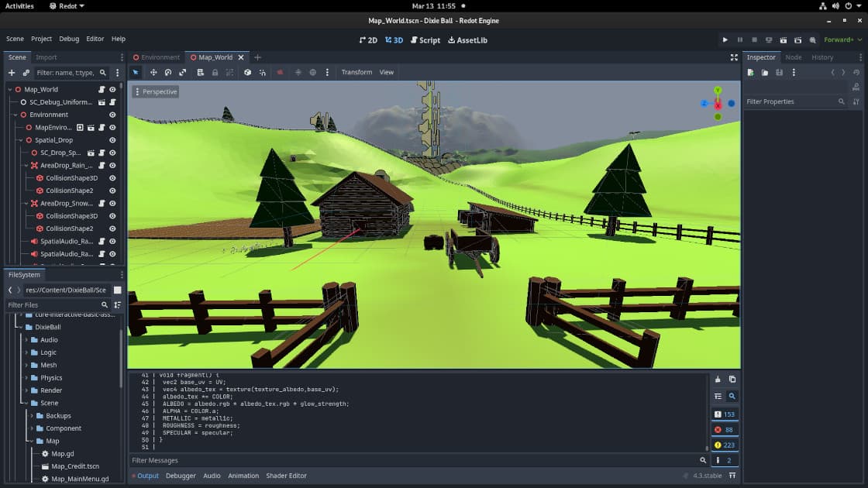The image size is (868, 488).
Task: Hide the Spatial_Drop node using its eye icon
Action: (x=112, y=140)
